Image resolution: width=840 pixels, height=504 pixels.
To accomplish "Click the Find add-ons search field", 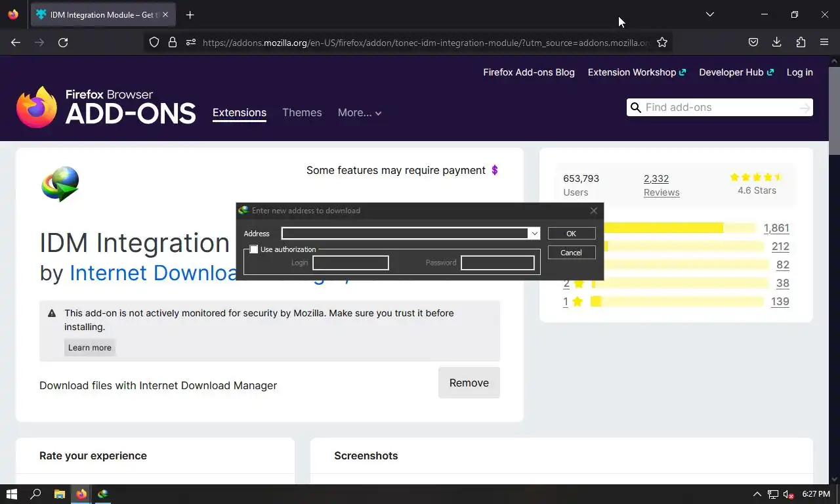I will (720, 108).
